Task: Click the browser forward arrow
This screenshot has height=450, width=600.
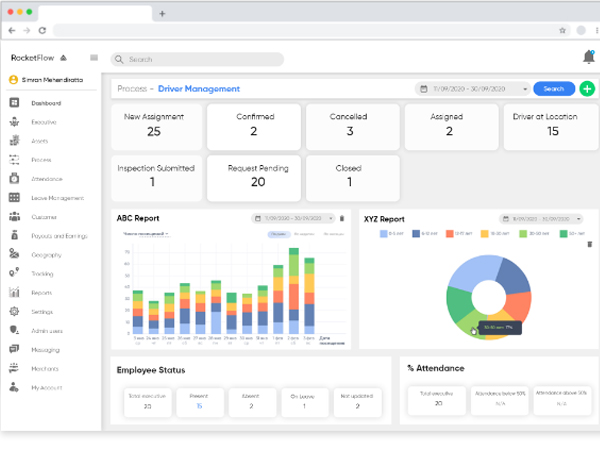Action: pos(26,31)
